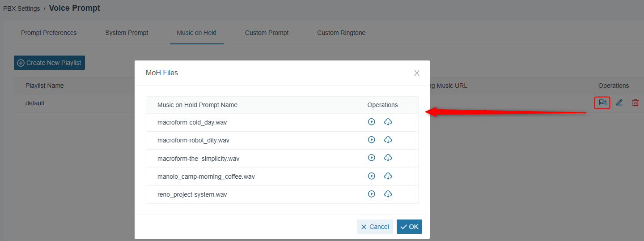Click the playlist table Operations header
This screenshot has width=644, height=241.
click(614, 86)
